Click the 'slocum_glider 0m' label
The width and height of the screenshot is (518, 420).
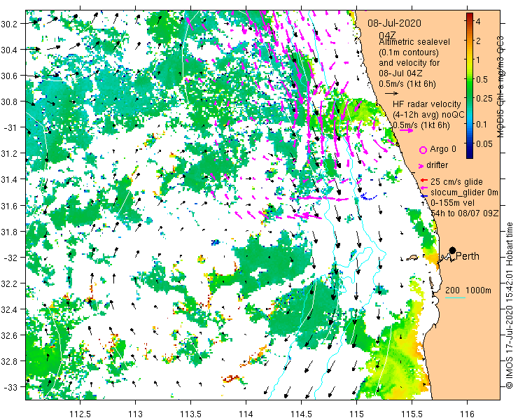click(464, 192)
